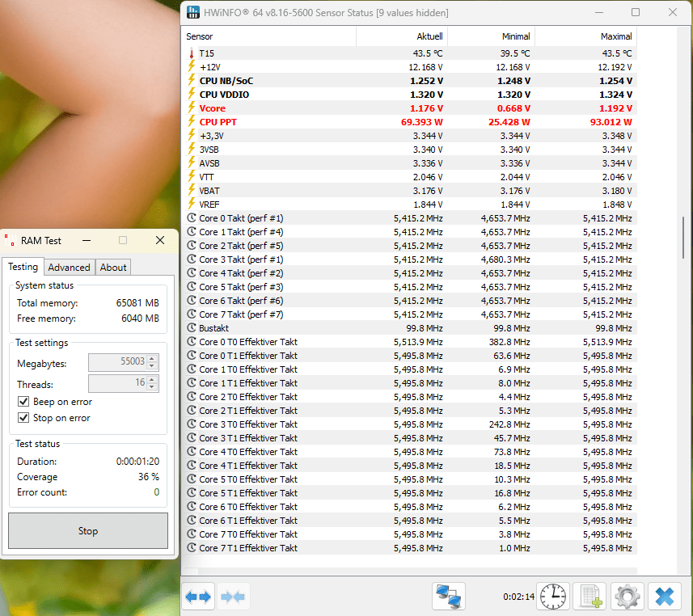Screen dimensions: 693x616
Task: Select the Core 0 T0 Effektiver Takt row
Action: tap(410, 342)
